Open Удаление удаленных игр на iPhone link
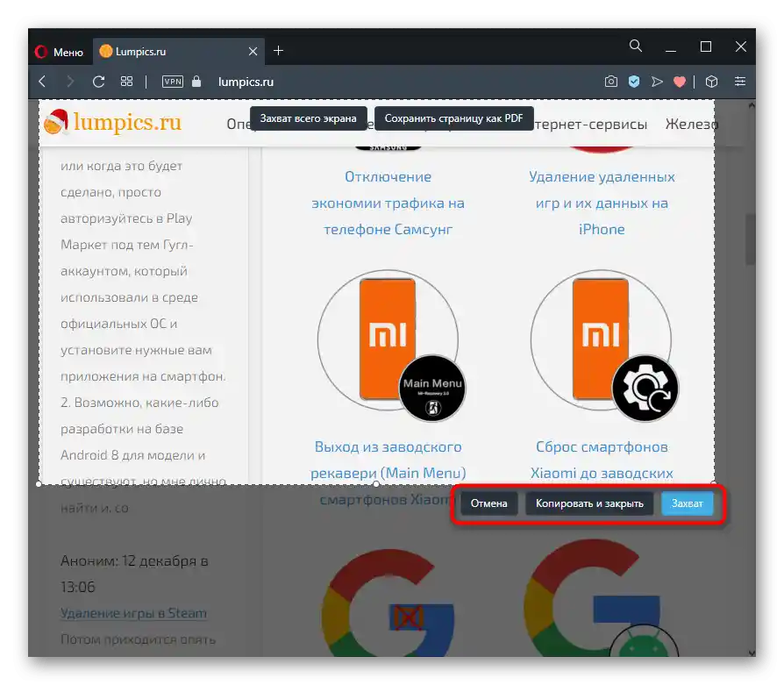Screen dimensions: 784x685 (x=602, y=203)
